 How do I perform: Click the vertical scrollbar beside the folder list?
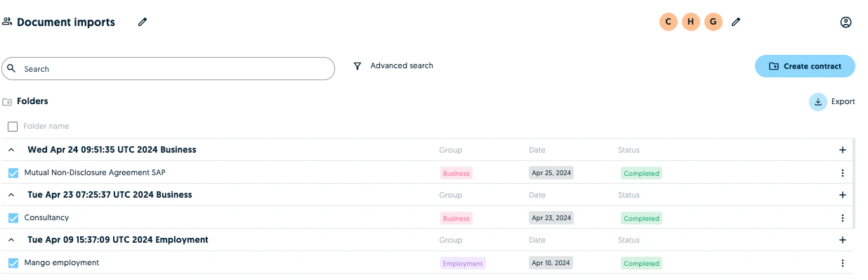(x=854, y=183)
